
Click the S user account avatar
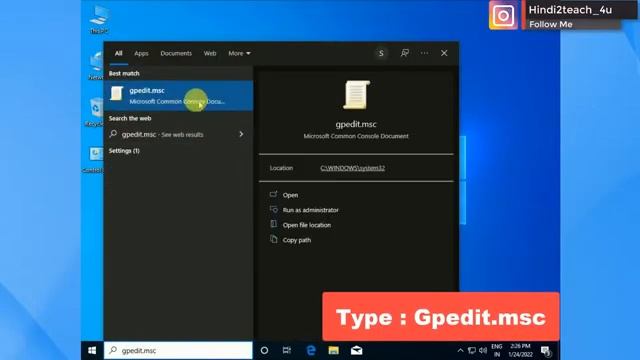click(x=381, y=53)
